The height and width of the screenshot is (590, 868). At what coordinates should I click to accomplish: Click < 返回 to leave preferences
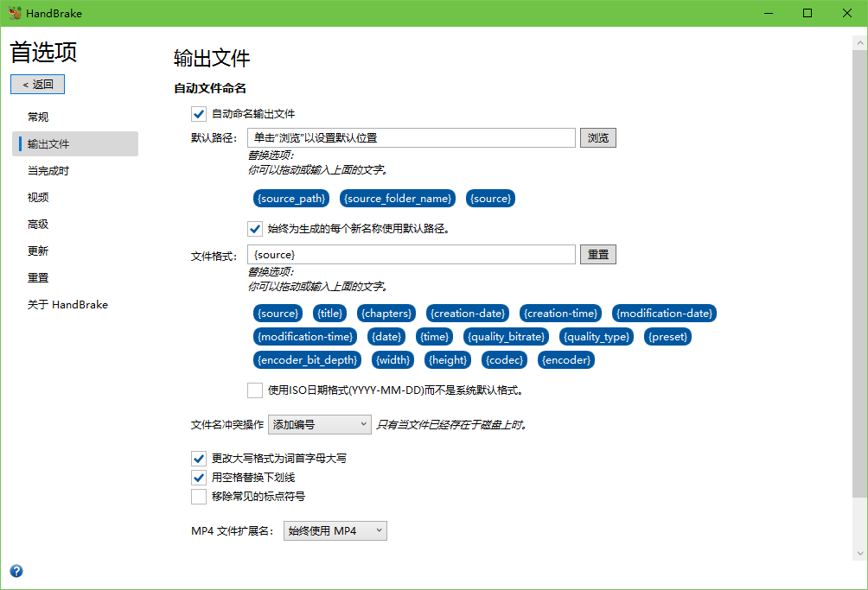37,84
